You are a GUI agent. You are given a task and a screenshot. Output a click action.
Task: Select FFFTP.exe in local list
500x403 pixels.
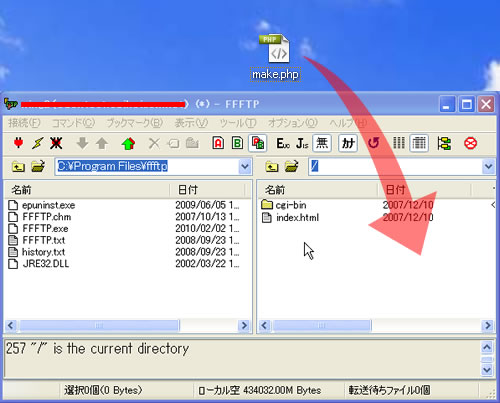pos(38,229)
